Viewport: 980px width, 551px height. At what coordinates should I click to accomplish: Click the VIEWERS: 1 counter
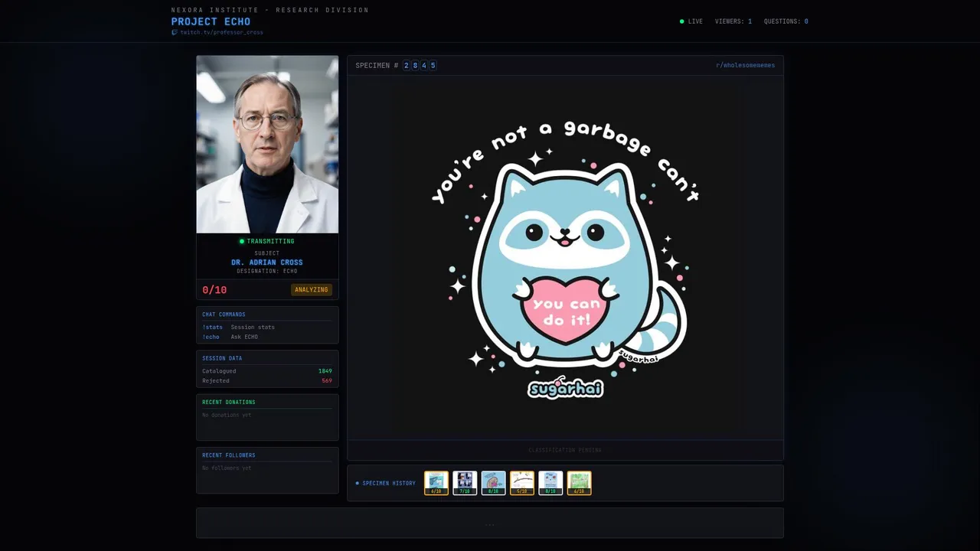pos(733,21)
